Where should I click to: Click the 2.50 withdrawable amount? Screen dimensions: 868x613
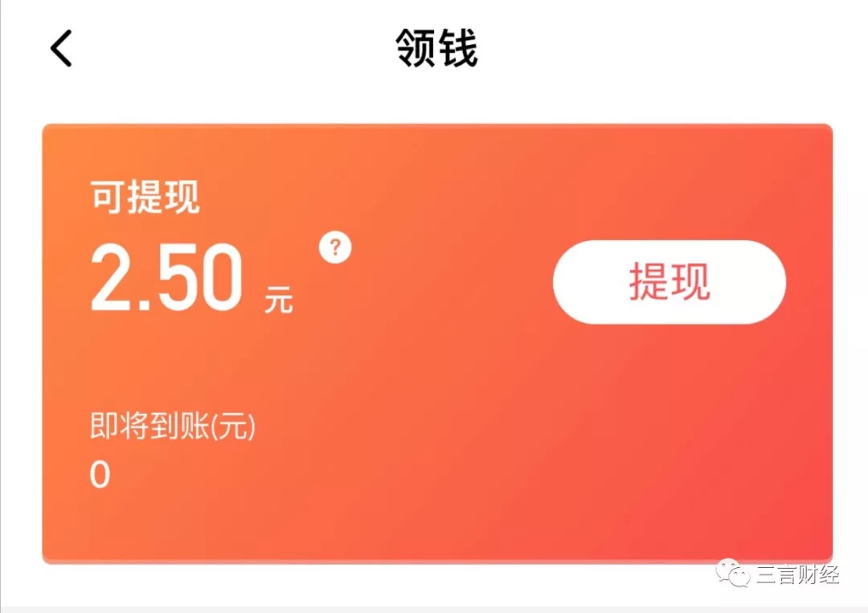click(x=166, y=278)
